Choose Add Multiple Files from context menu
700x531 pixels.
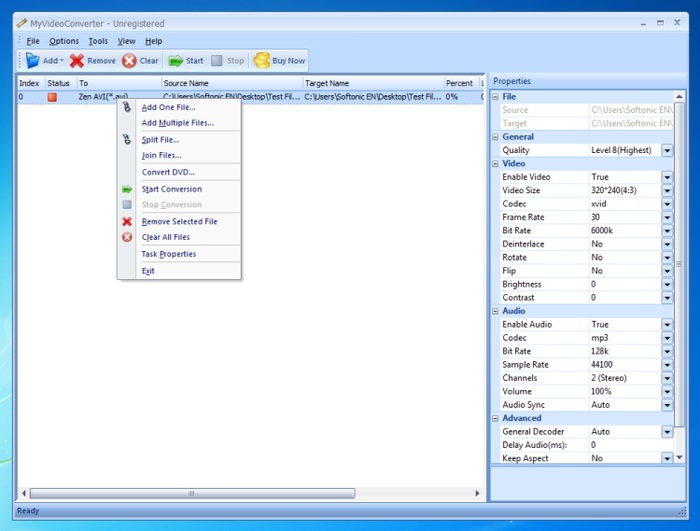click(x=178, y=123)
